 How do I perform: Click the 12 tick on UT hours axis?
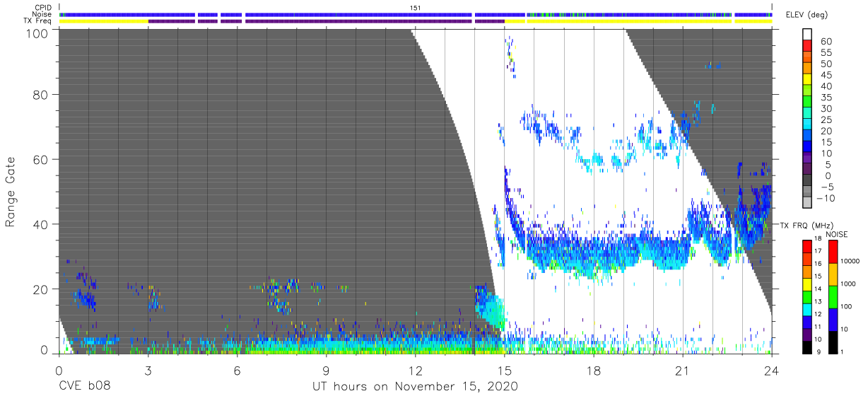(415, 371)
